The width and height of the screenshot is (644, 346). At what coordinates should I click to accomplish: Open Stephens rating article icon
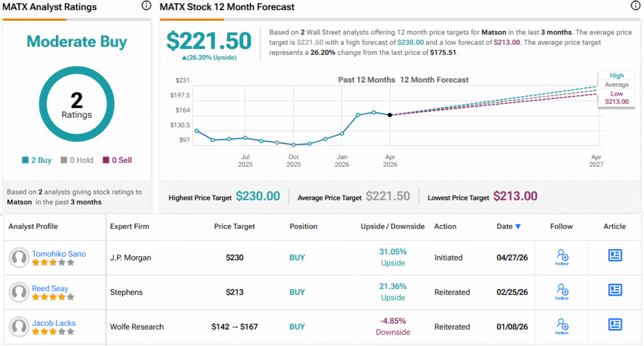click(x=615, y=290)
